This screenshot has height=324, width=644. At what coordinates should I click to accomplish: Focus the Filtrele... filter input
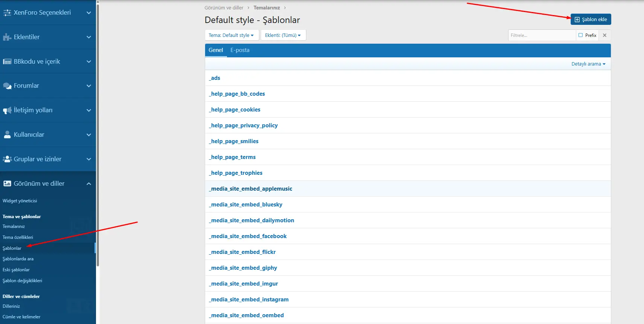542,35
